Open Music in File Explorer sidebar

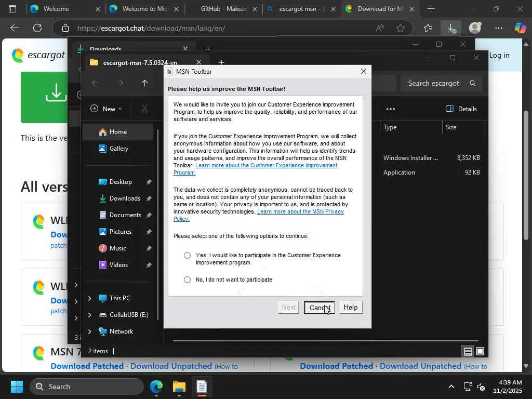(117, 248)
